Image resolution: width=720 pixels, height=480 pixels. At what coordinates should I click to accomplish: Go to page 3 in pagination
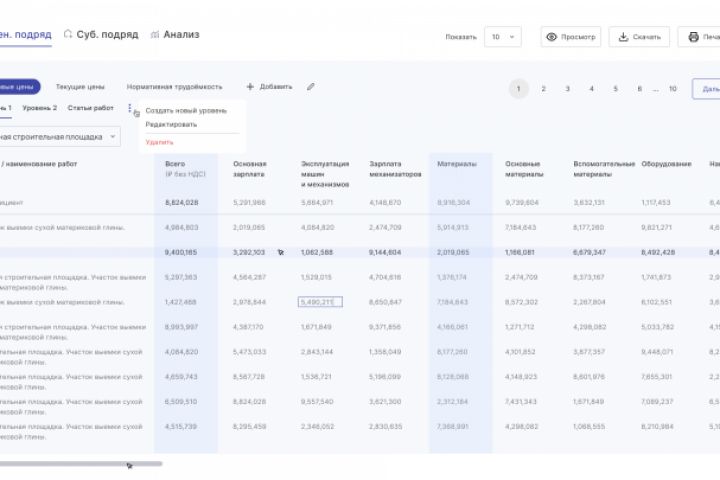(567, 89)
